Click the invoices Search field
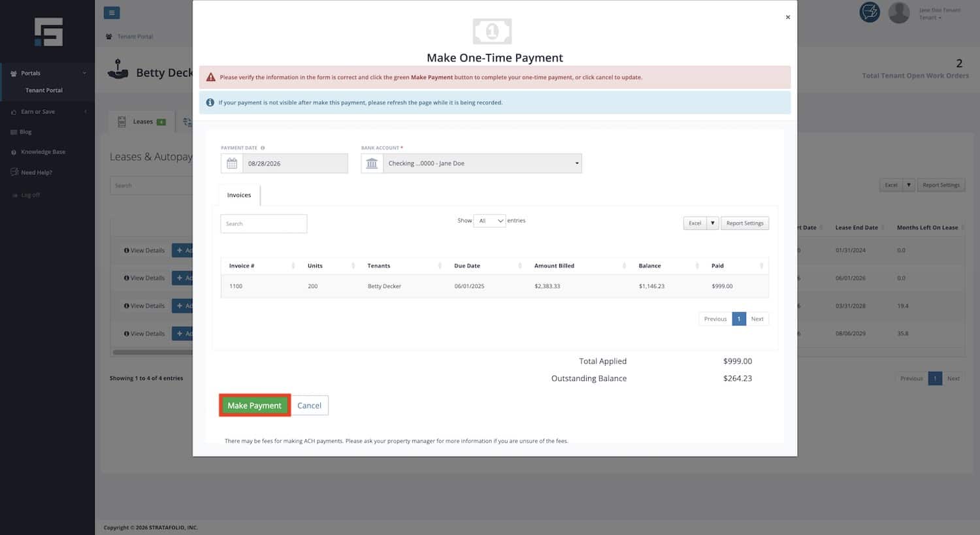Screen dimensions: 980x535 click(x=264, y=224)
